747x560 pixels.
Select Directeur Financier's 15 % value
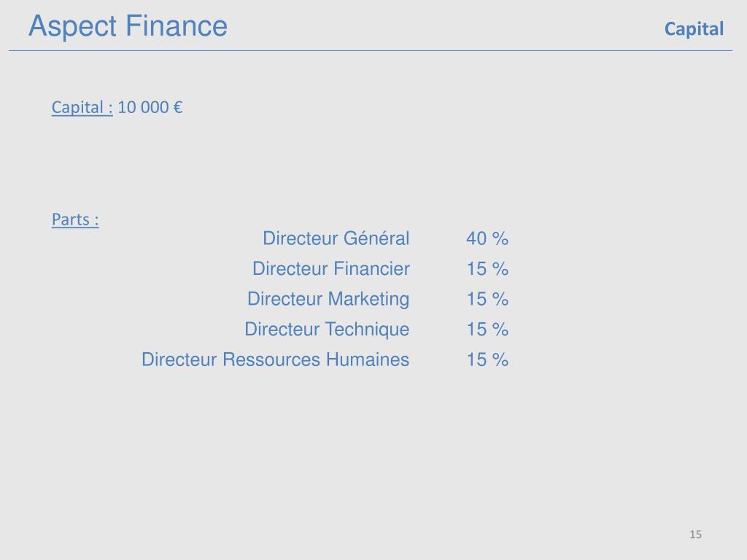coord(487,269)
